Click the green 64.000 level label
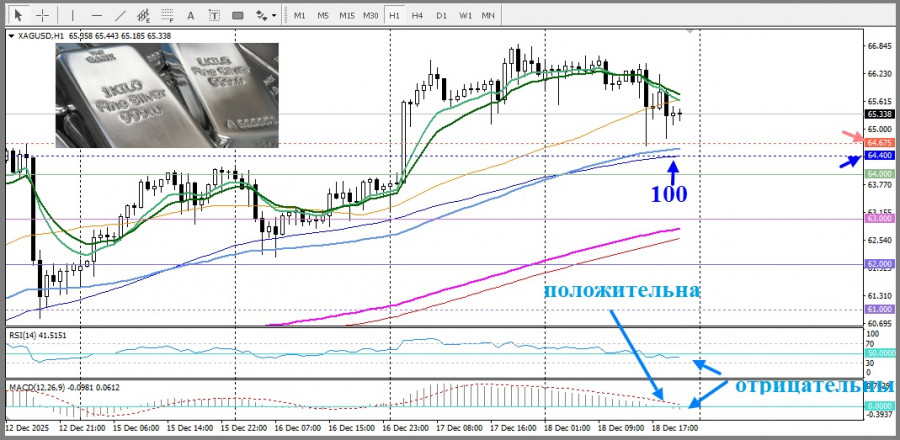The image size is (900, 440). pos(878,174)
